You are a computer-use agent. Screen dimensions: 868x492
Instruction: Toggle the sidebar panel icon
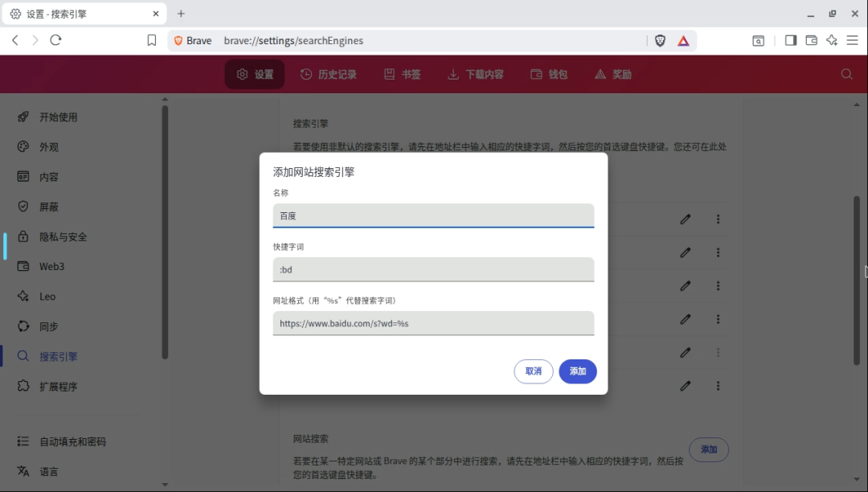(x=791, y=40)
